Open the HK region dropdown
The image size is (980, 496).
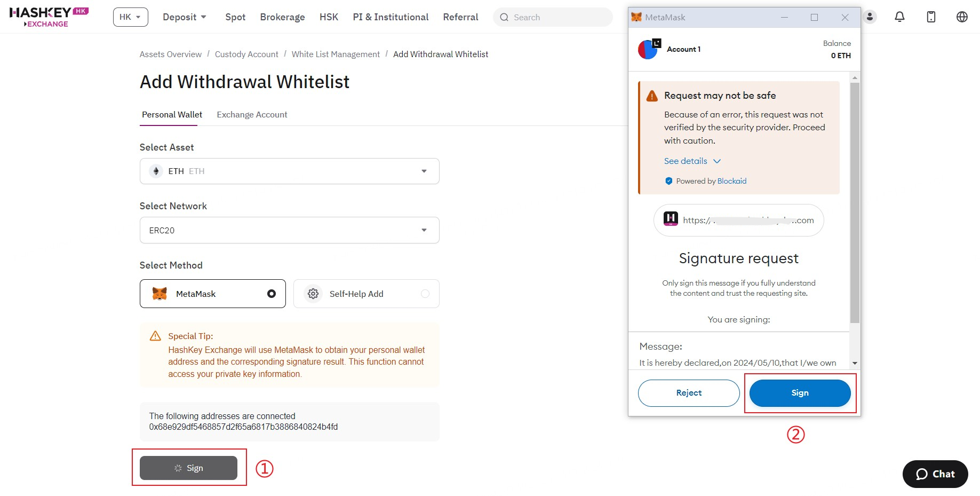(x=130, y=17)
